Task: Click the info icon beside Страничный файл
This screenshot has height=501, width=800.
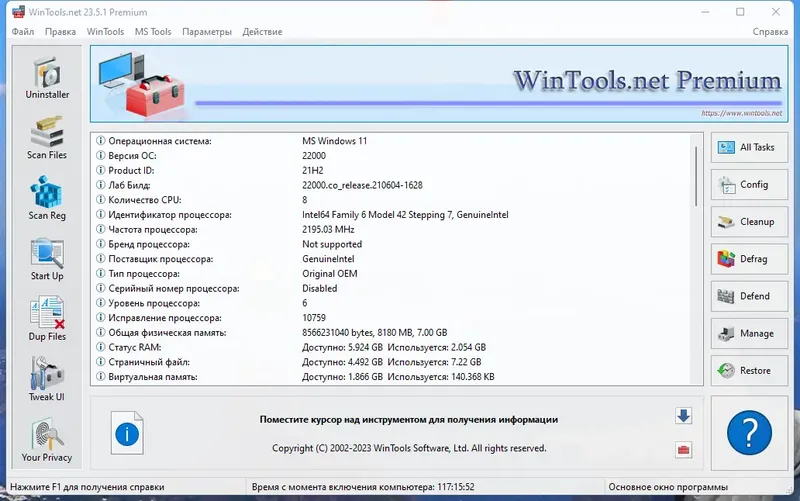Action: 101,362
